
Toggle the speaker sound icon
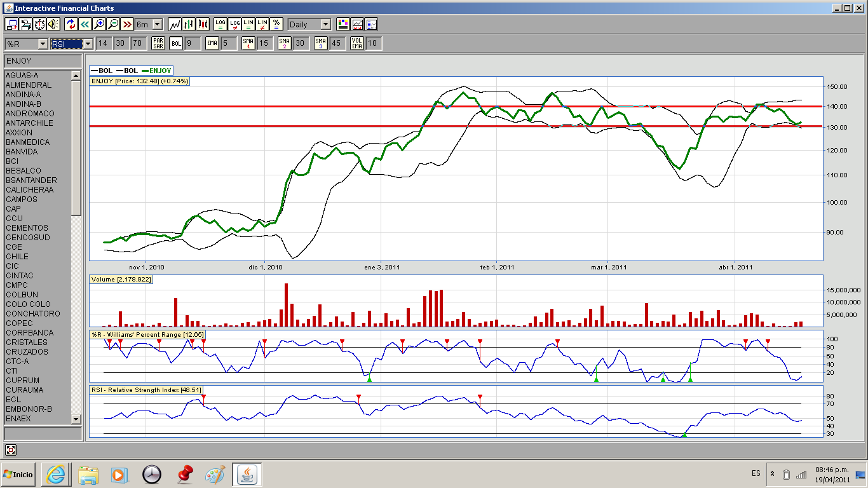coord(53,24)
